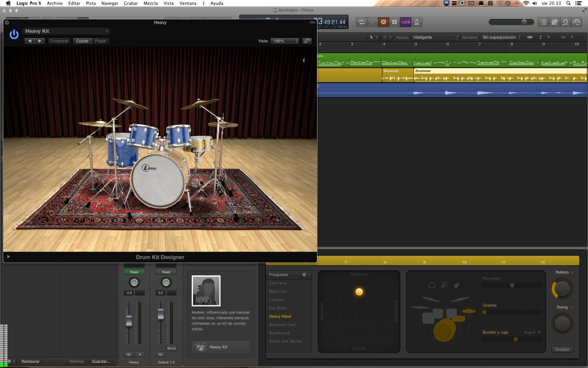Click the Guardar... button
This screenshot has height=368, width=588.
click(x=101, y=361)
